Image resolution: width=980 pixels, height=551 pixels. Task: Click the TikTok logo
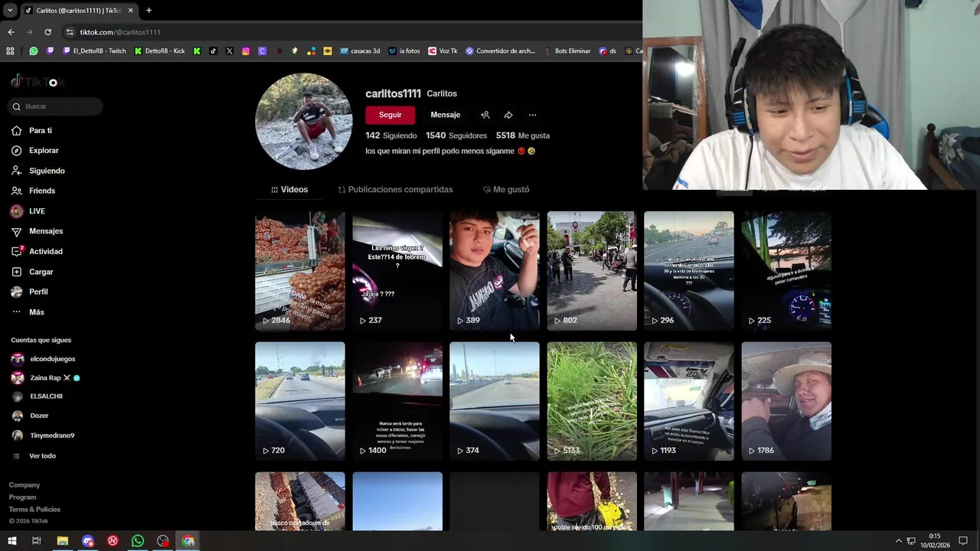click(37, 81)
